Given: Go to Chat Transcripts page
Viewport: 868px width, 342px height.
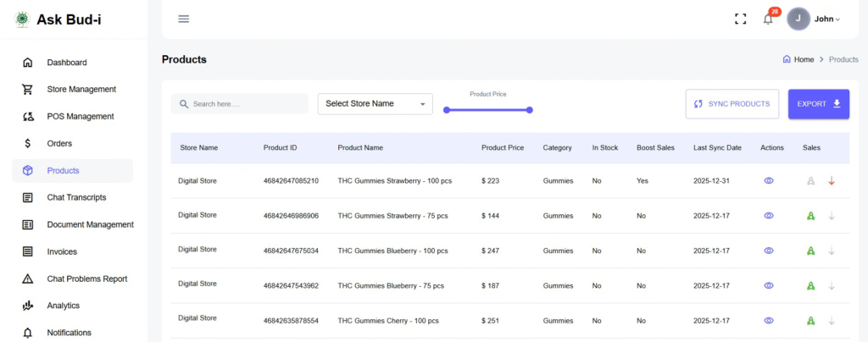Looking at the screenshot, I should 76,197.
